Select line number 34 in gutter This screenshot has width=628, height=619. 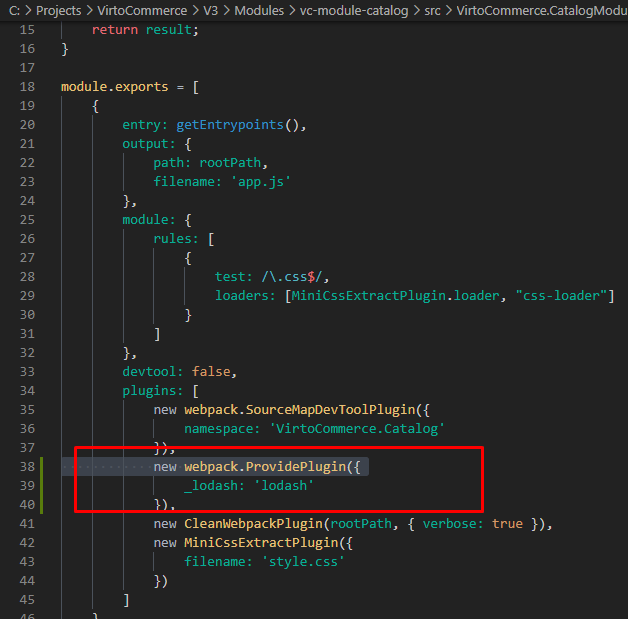pyautogui.click(x=27, y=391)
